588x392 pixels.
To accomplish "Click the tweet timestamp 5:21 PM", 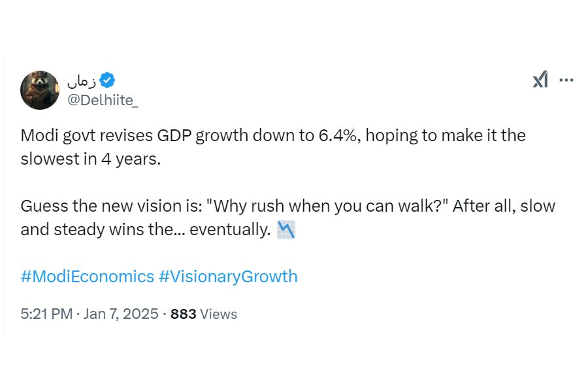I will (44, 314).
